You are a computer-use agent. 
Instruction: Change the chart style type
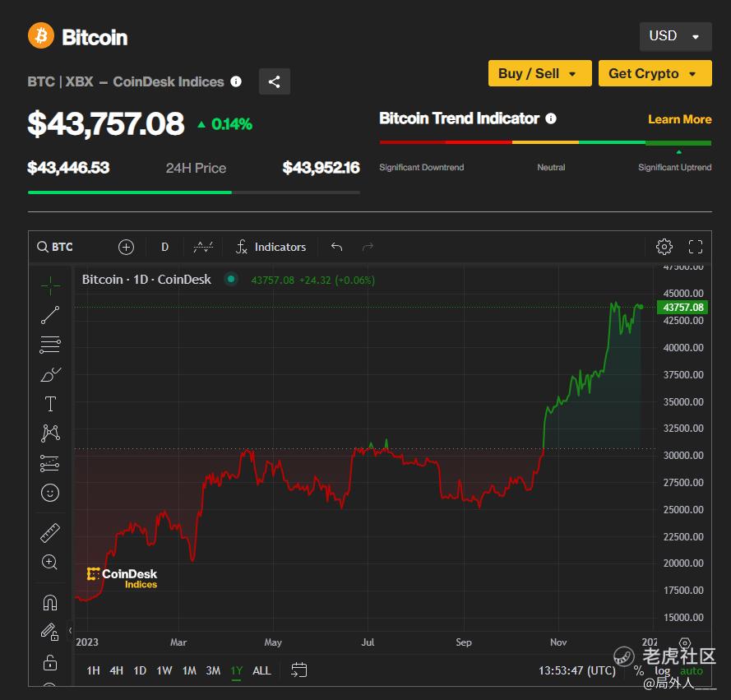point(203,247)
